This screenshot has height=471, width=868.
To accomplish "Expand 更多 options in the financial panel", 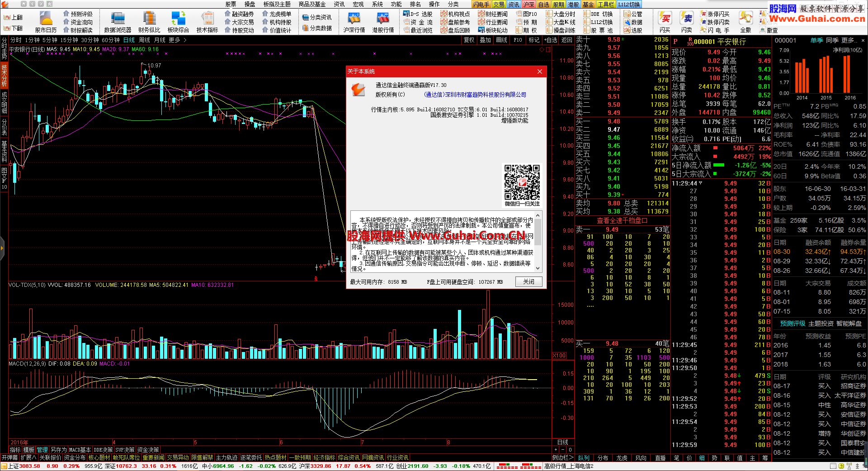I will point(849,40).
